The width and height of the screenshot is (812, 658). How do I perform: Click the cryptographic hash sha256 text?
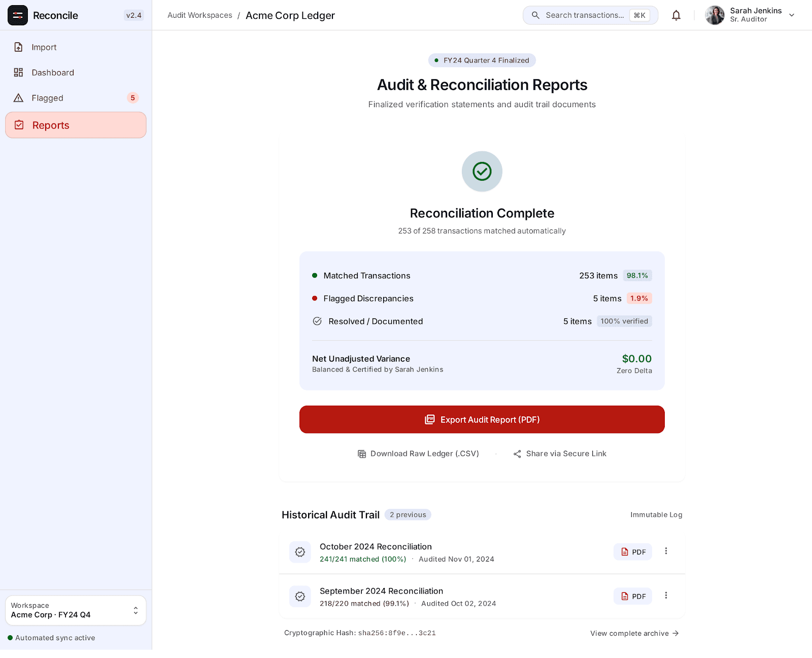coord(397,633)
